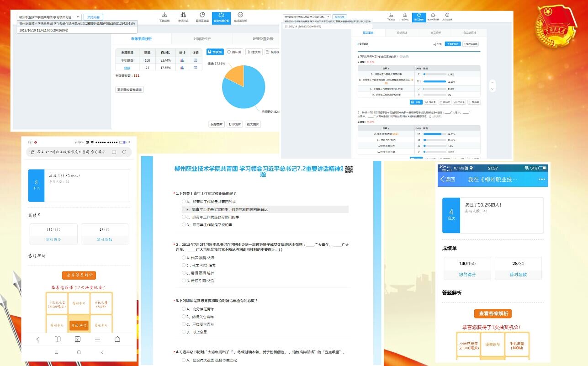Open the 地理位置分析 tab
Viewport: 588px width, 366px height.
point(263,39)
